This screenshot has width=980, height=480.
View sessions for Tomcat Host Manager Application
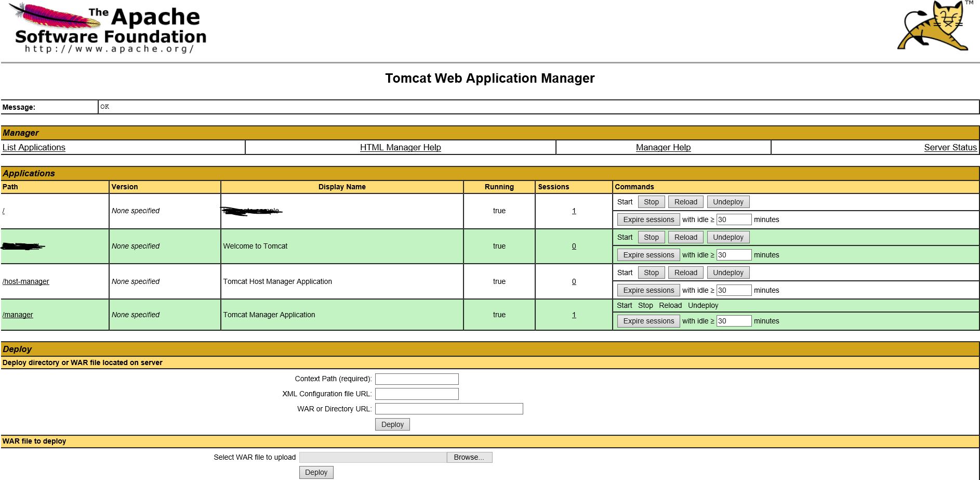click(x=574, y=281)
